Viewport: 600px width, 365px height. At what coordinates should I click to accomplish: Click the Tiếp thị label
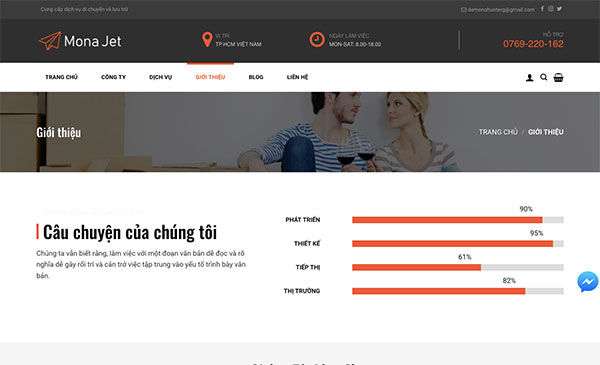308,267
